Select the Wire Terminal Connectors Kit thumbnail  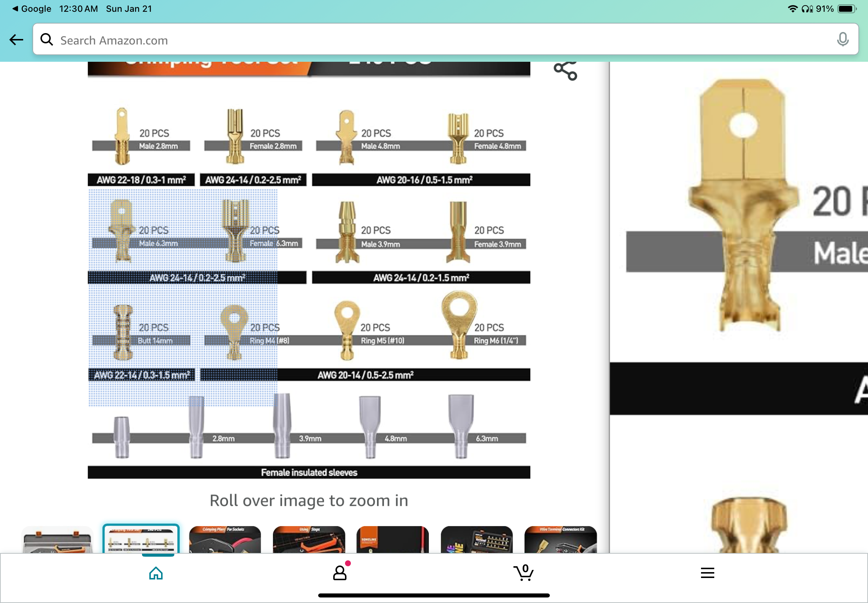(561, 540)
